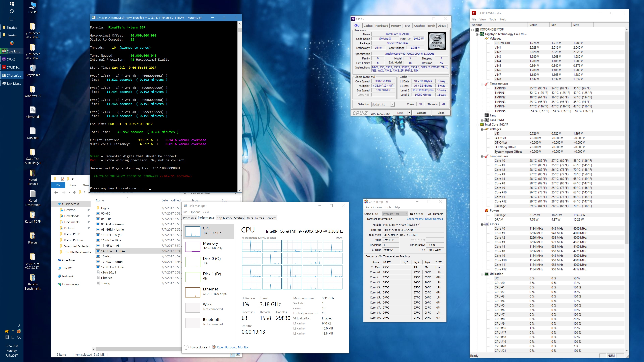
Task: Click Check for Intel Driver Updates link
Action: [x=424, y=219]
